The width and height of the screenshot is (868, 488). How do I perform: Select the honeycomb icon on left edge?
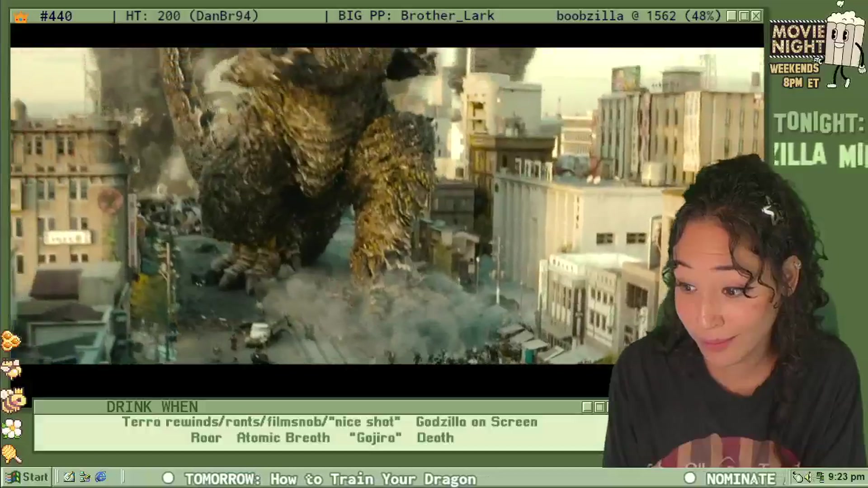(10, 341)
